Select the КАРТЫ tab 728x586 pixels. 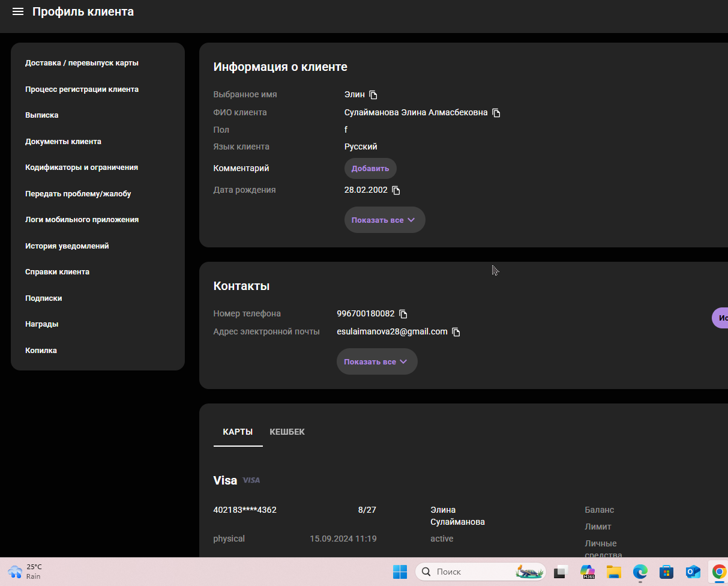(x=238, y=432)
